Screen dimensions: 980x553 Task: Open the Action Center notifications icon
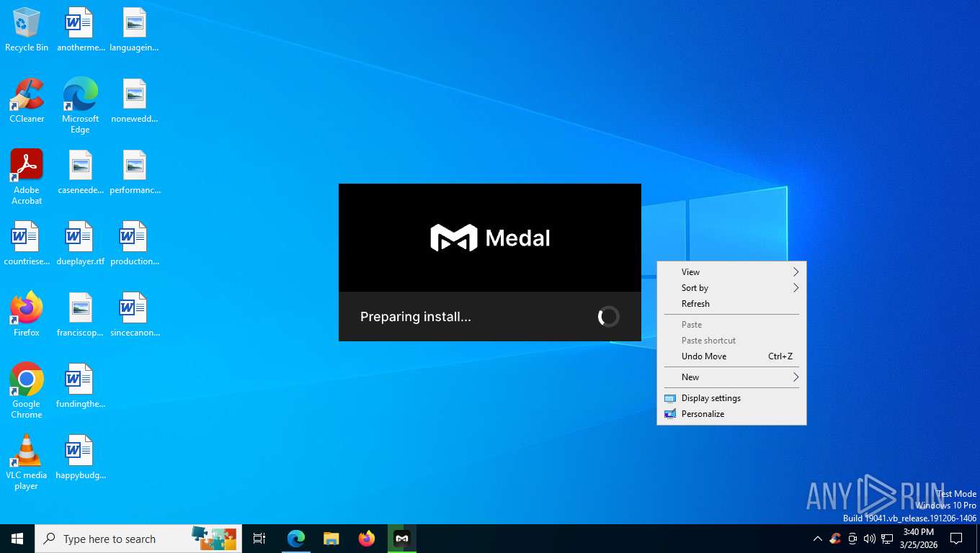[x=956, y=539]
